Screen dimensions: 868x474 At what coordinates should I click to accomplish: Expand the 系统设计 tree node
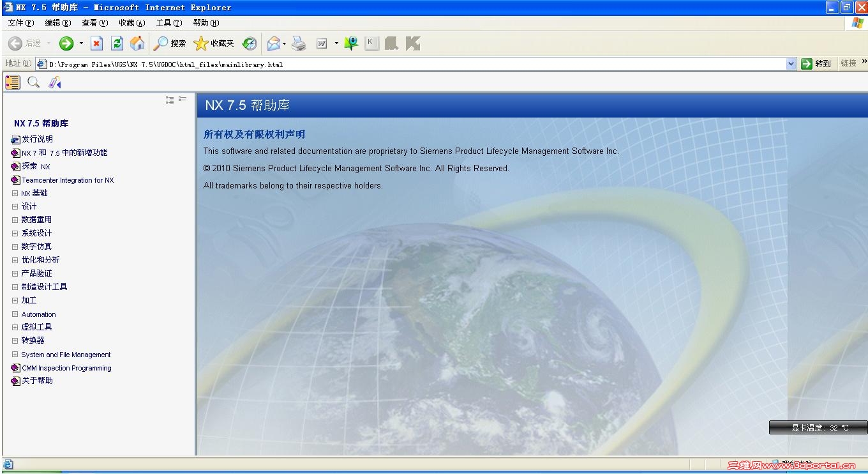[15, 233]
